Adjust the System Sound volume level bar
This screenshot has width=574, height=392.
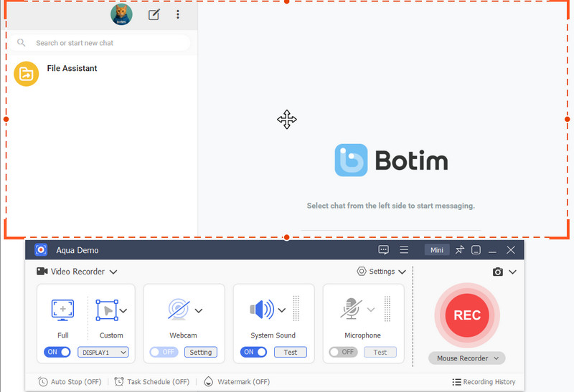[296, 309]
